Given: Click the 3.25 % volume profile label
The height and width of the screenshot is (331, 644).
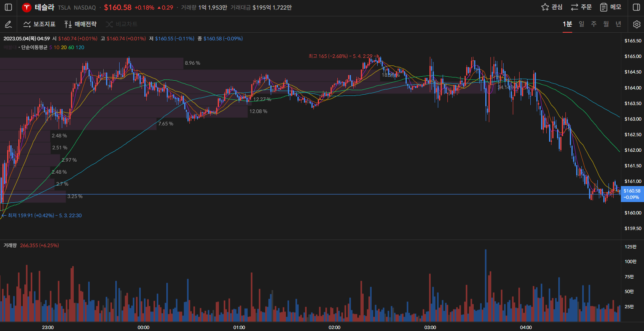Looking at the screenshot, I should point(75,196).
